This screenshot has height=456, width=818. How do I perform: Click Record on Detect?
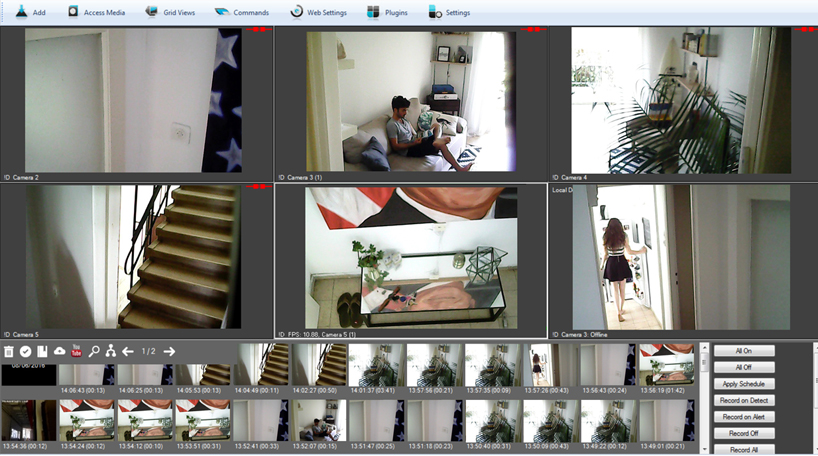tap(744, 400)
